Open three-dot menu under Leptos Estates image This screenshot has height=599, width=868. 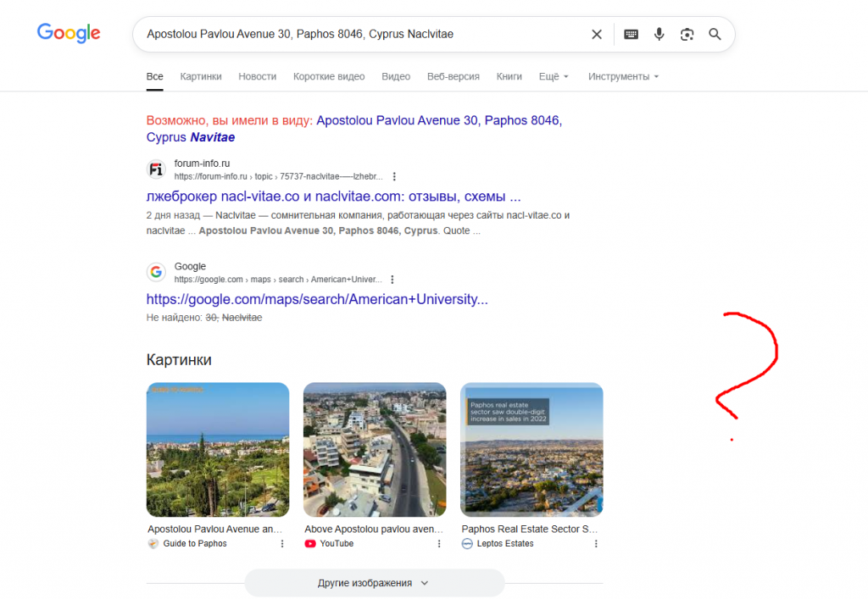point(596,544)
